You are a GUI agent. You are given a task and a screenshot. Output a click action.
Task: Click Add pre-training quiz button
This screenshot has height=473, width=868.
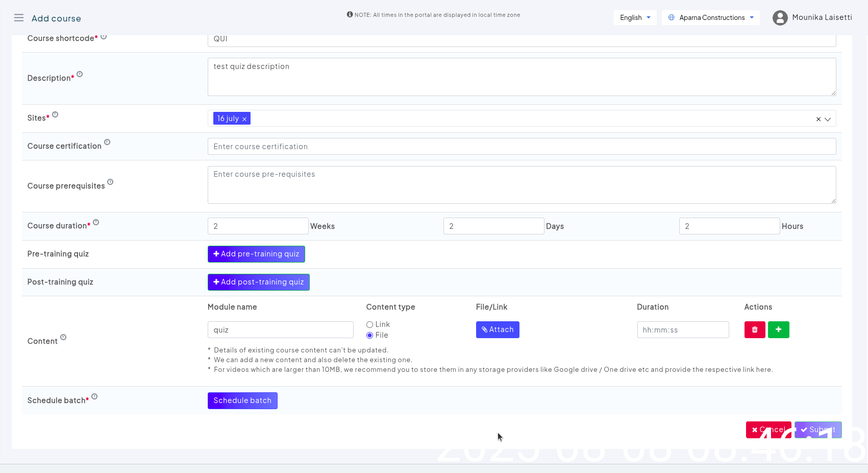tap(256, 254)
